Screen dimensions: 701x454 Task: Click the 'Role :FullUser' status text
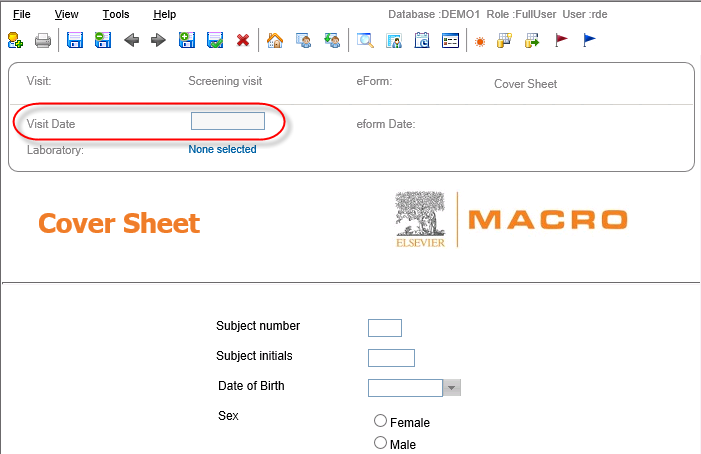(521, 14)
